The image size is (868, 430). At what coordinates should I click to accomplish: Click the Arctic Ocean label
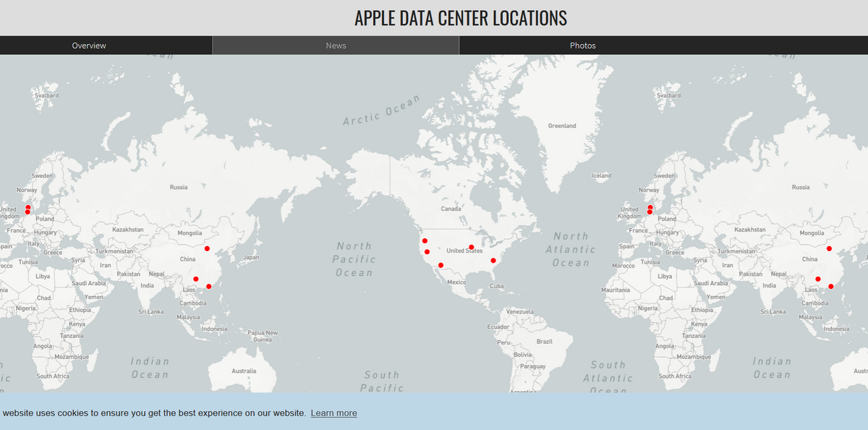click(380, 110)
